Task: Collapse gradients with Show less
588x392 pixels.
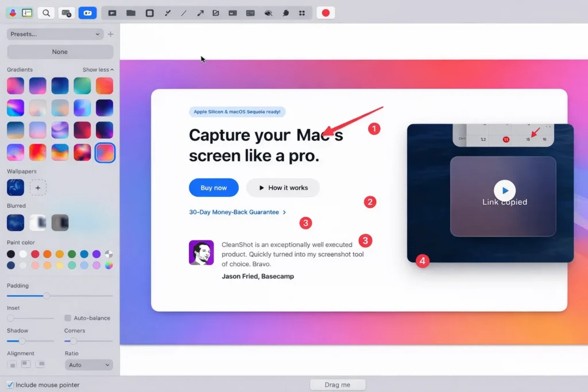Action: point(98,69)
